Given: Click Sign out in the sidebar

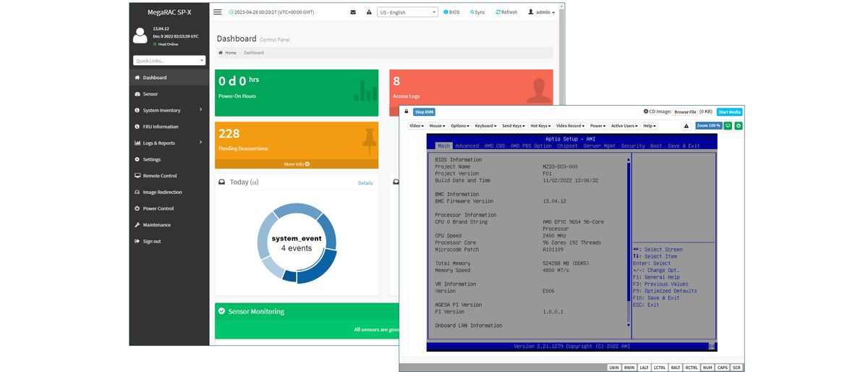Looking at the screenshot, I should (x=169, y=241).
